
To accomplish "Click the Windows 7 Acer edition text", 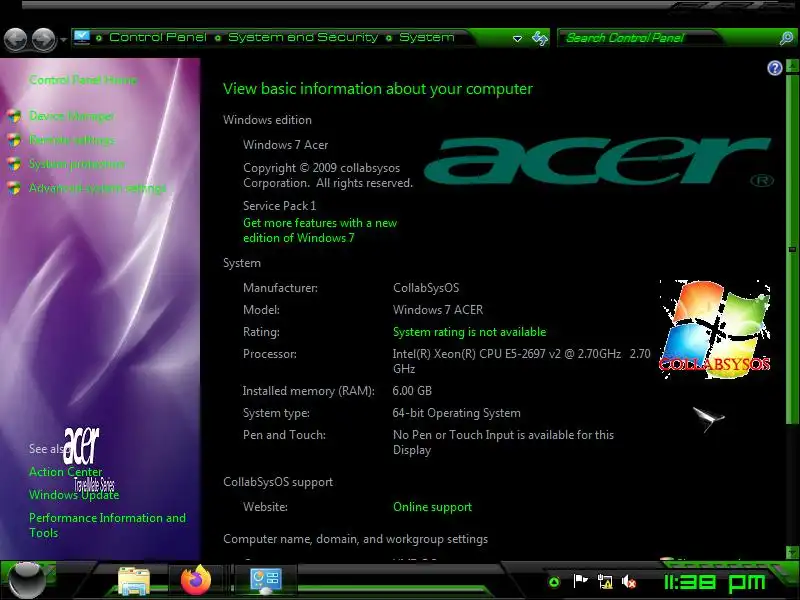I will pyautogui.click(x=285, y=145).
